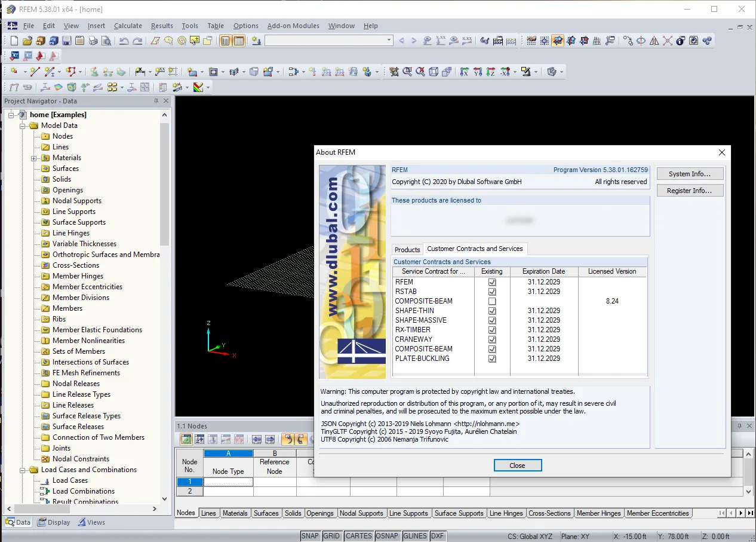The image size is (756, 542).
Task: Open Print Preview with the magnifier page icon
Action: (106, 41)
